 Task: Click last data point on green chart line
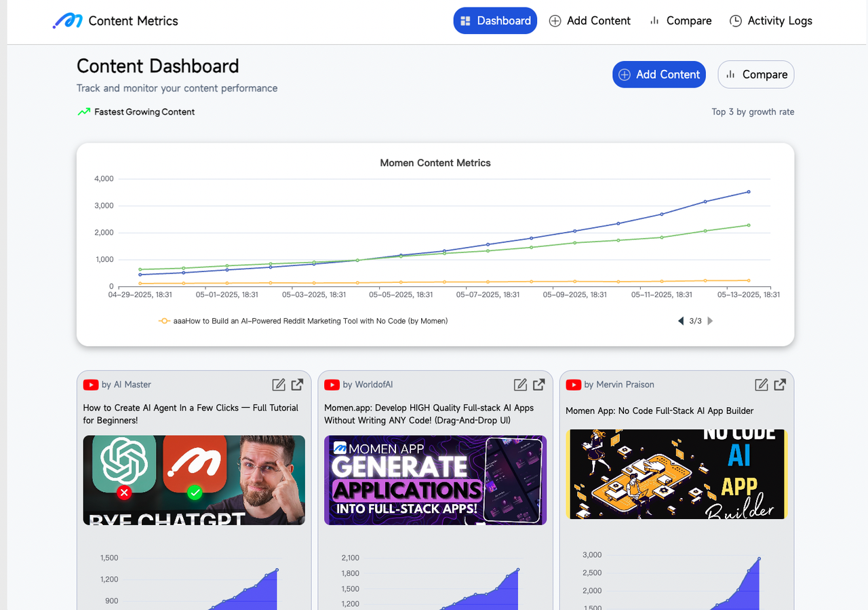[749, 225]
